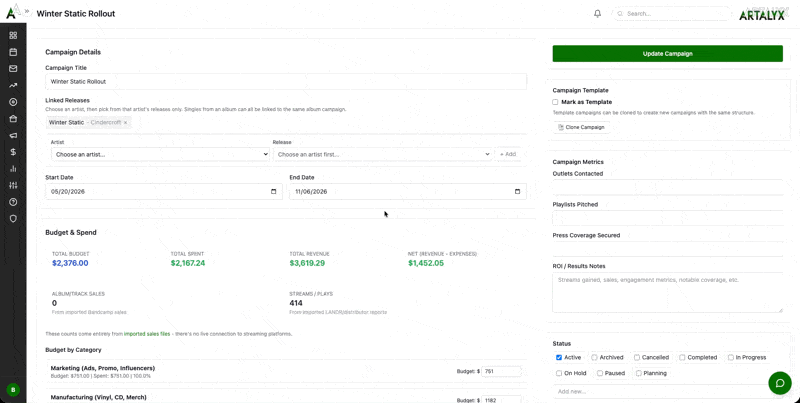Open the Release dropdown
This screenshot has height=403, width=800.
[x=382, y=154]
